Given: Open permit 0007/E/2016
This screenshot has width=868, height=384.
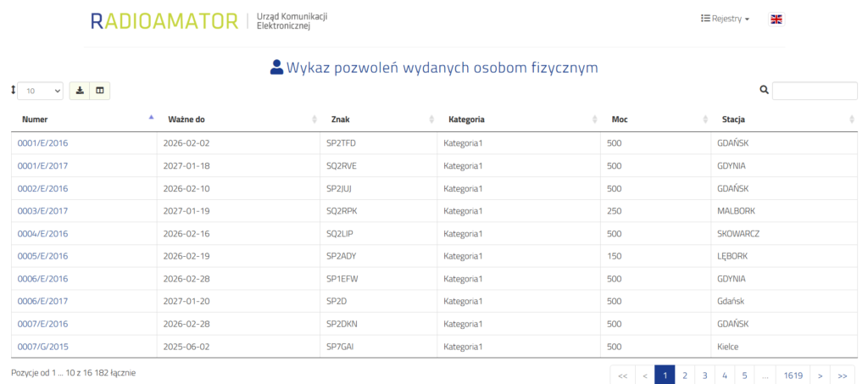Looking at the screenshot, I should pyautogui.click(x=42, y=325).
